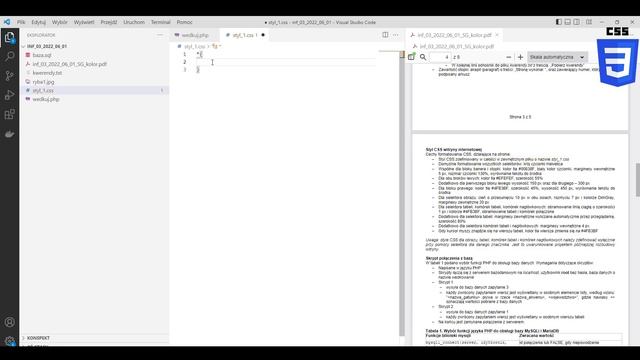Click the PDF breadcrumb file name
640x360 pixels.
tap(457, 47)
